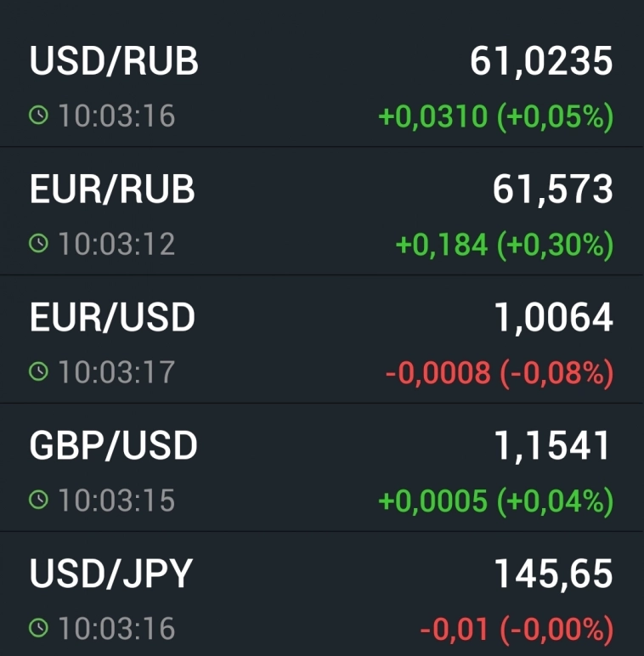Open the EUR/RUB currency pair
Screen dimensions: 644x656
(112, 189)
